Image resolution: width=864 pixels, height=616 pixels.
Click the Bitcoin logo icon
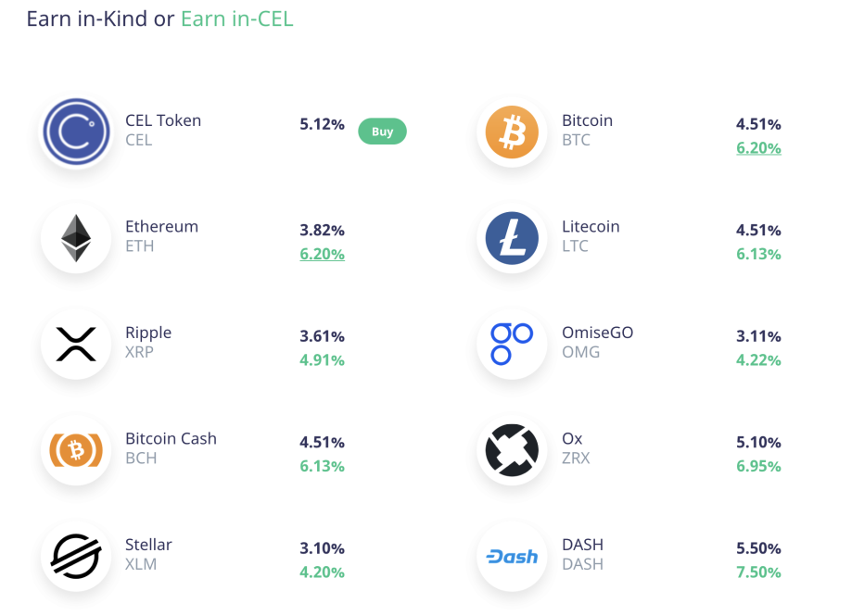point(512,131)
